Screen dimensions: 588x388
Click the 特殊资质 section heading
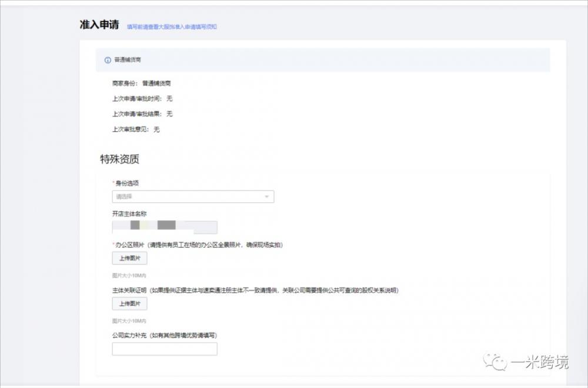pyautogui.click(x=119, y=159)
